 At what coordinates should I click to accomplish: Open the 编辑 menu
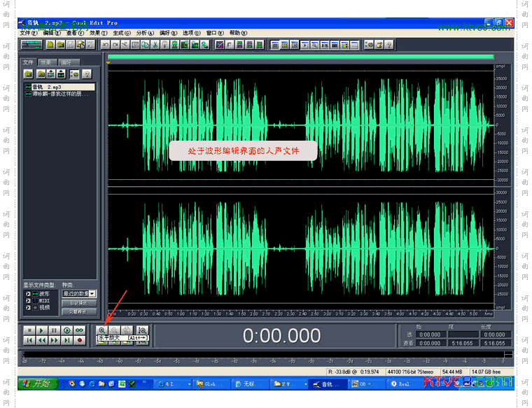coord(52,33)
